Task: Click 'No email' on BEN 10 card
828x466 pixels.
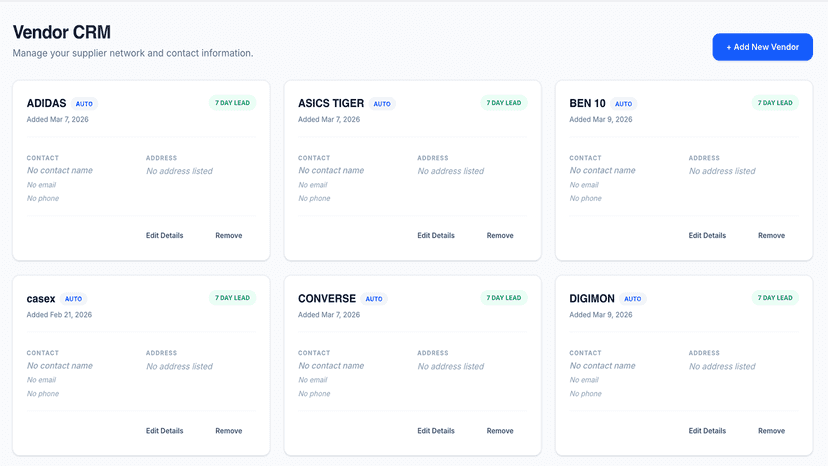Action: coord(584,185)
